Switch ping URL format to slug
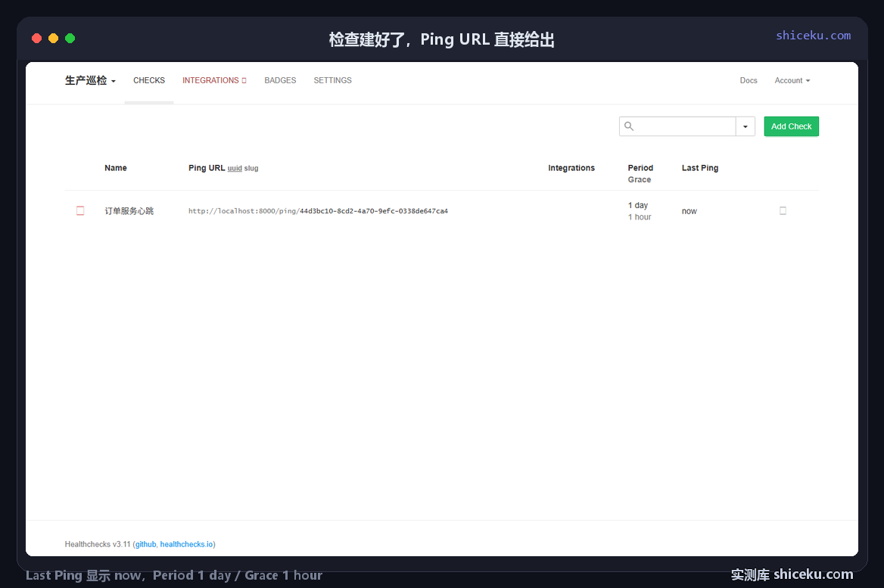Viewport: 884px width, 588px height. (251, 169)
